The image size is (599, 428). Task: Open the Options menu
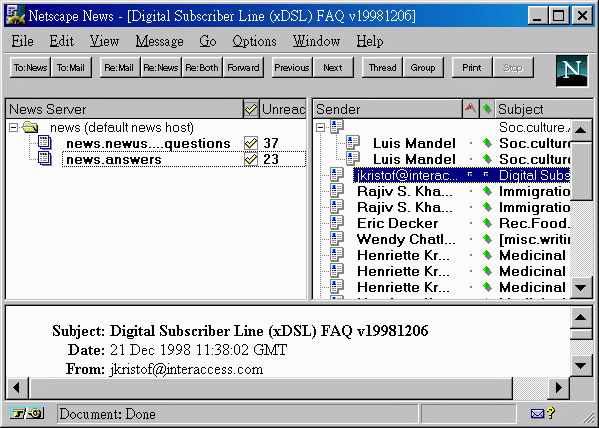[254, 41]
